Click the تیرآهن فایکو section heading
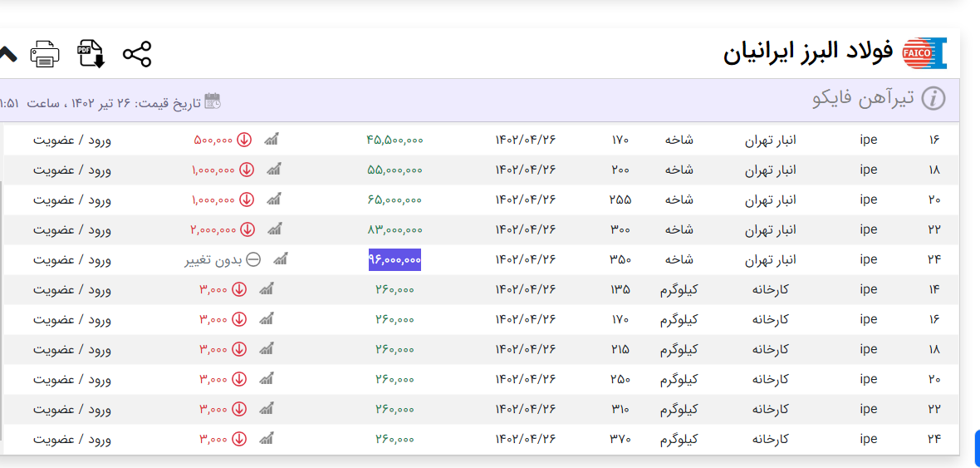This screenshot has height=468, width=980. click(x=863, y=99)
